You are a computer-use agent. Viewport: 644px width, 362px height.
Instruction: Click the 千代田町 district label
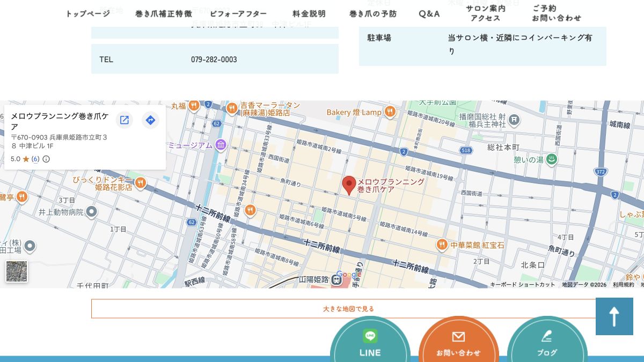(93, 286)
